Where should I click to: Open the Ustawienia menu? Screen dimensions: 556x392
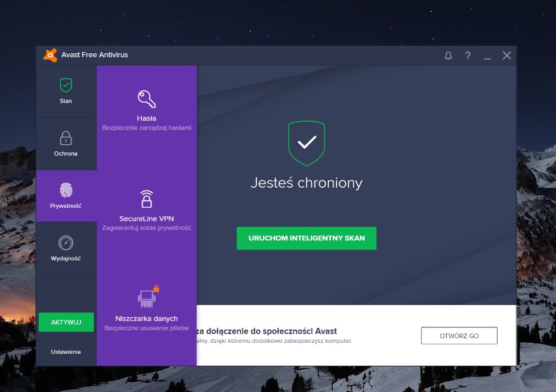[65, 351]
